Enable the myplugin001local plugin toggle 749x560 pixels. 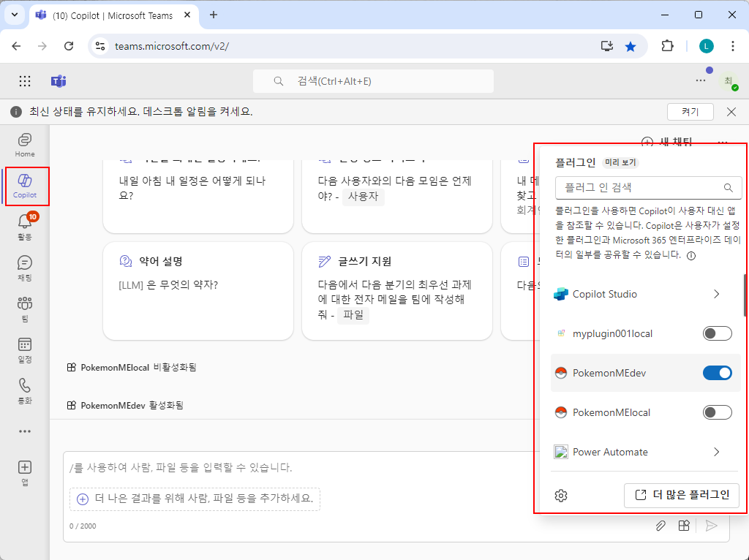tap(718, 333)
